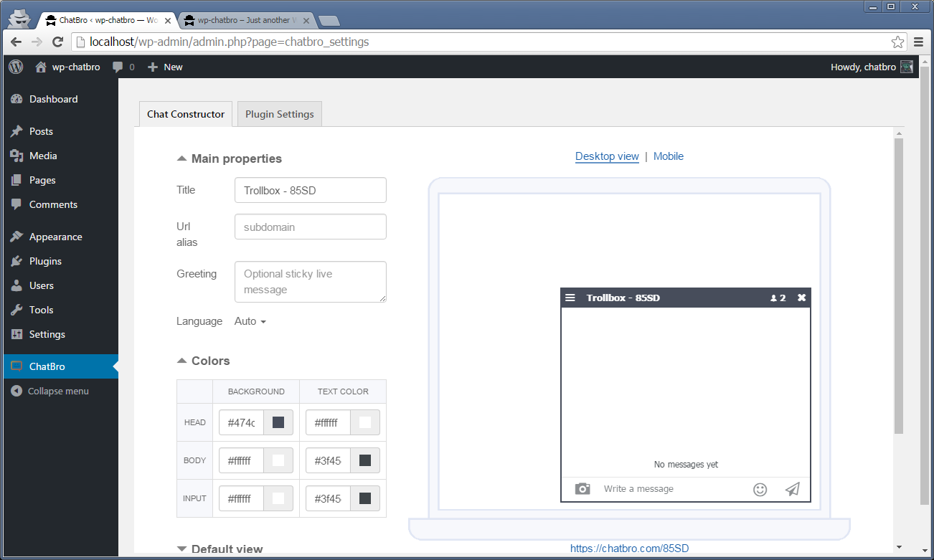Click the Title input field
Screen dimensions: 934x560
point(311,191)
